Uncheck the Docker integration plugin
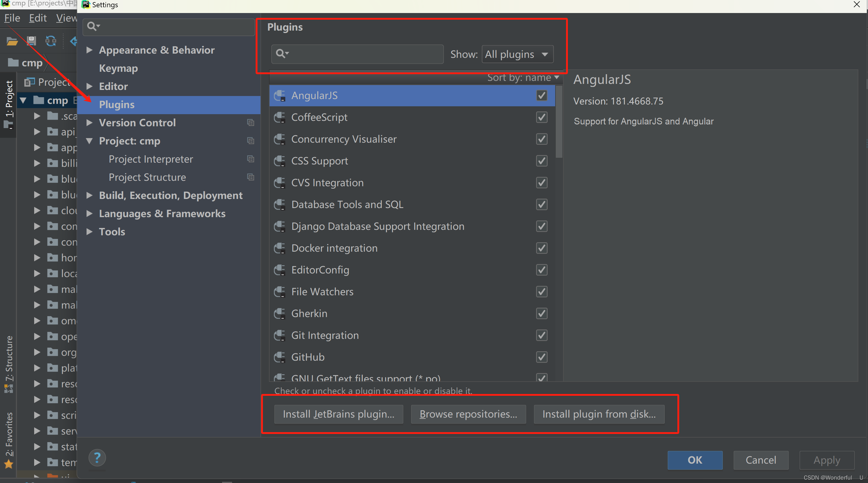This screenshot has width=868, height=483. coord(542,248)
